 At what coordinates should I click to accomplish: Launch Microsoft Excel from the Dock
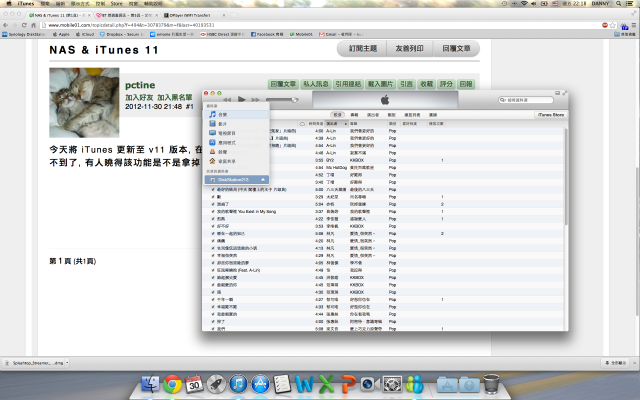click(326, 384)
